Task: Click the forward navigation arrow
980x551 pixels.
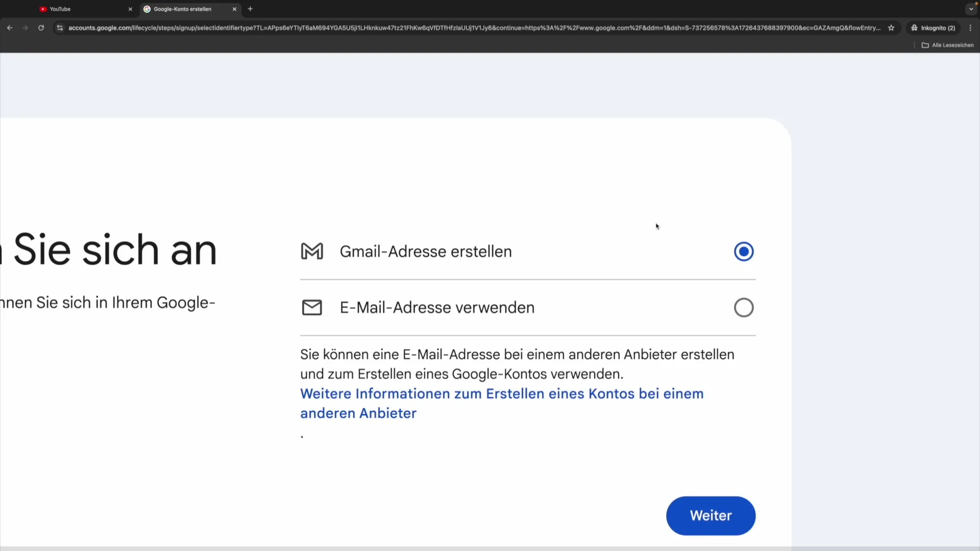Action: [25, 28]
